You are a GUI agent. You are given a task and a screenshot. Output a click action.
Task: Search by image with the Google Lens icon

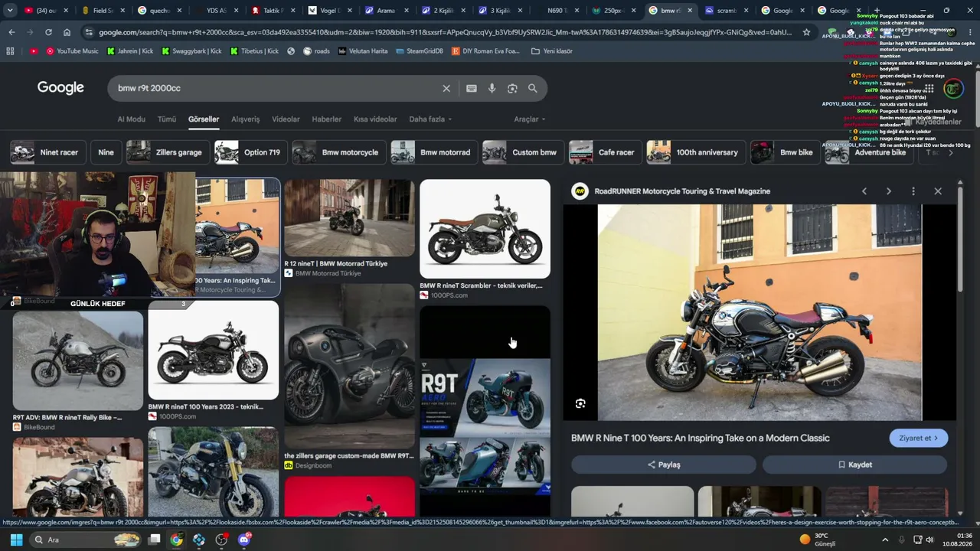[x=512, y=88]
